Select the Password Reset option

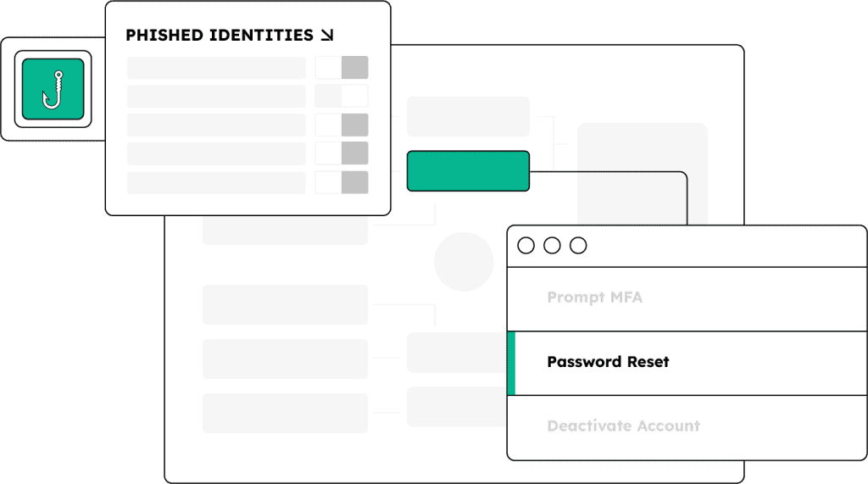[x=608, y=362]
